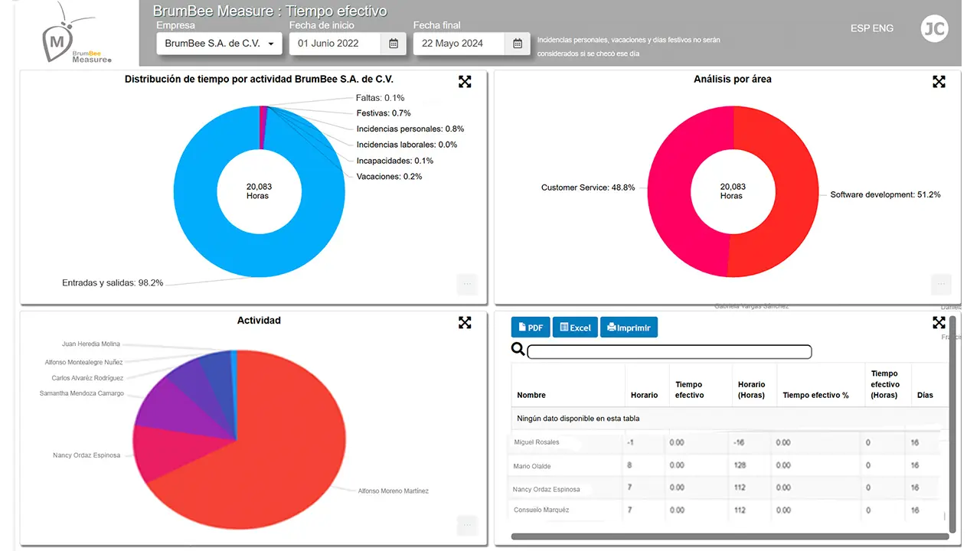
Task: Click the Imprimir button
Action: tap(629, 328)
